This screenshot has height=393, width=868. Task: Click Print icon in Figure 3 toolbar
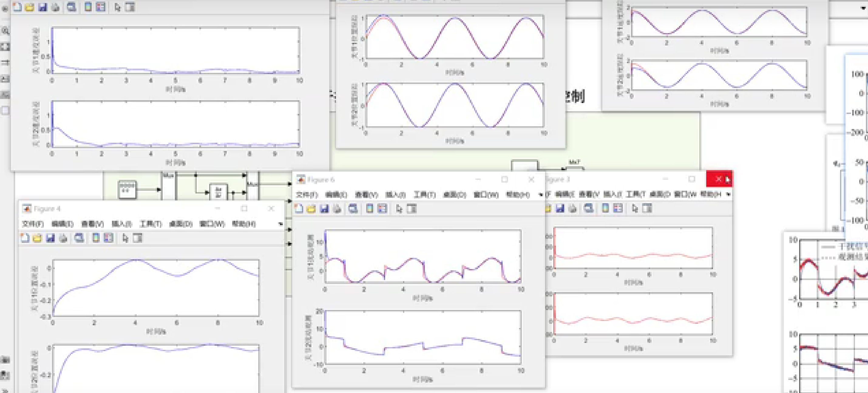coord(572,209)
